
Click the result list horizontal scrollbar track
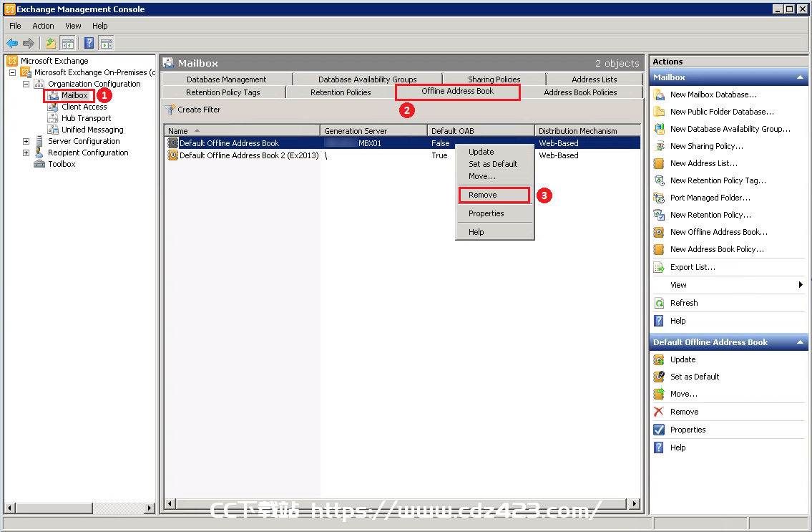coord(402,503)
